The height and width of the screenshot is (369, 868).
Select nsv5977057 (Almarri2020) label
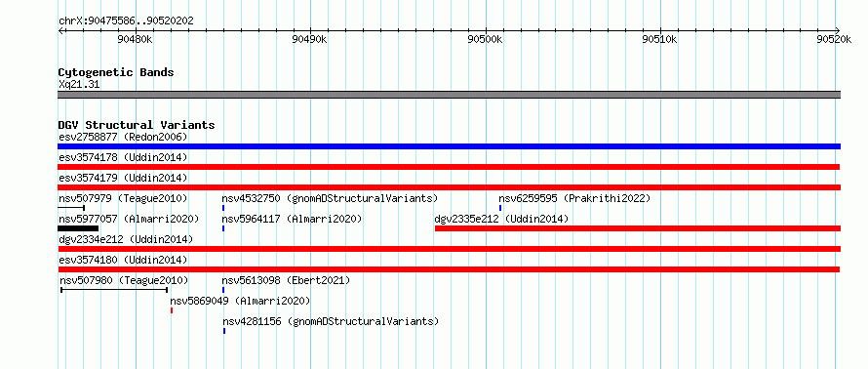[x=129, y=219]
